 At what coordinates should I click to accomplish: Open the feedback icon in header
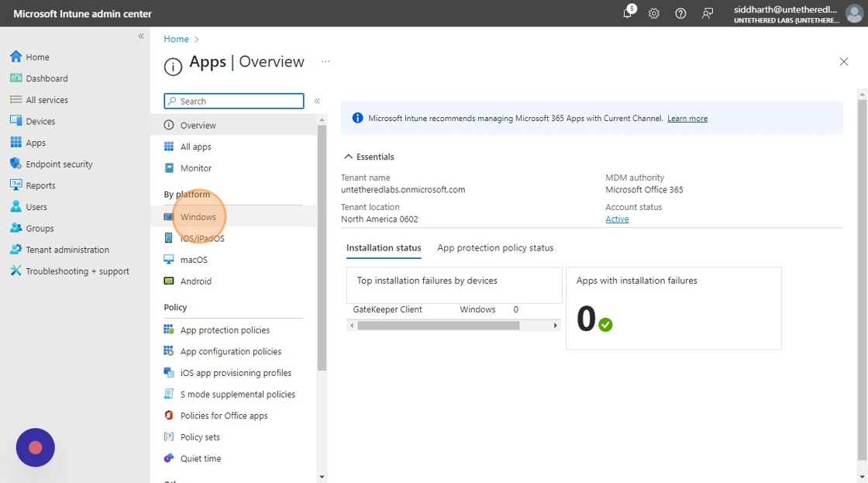point(707,14)
